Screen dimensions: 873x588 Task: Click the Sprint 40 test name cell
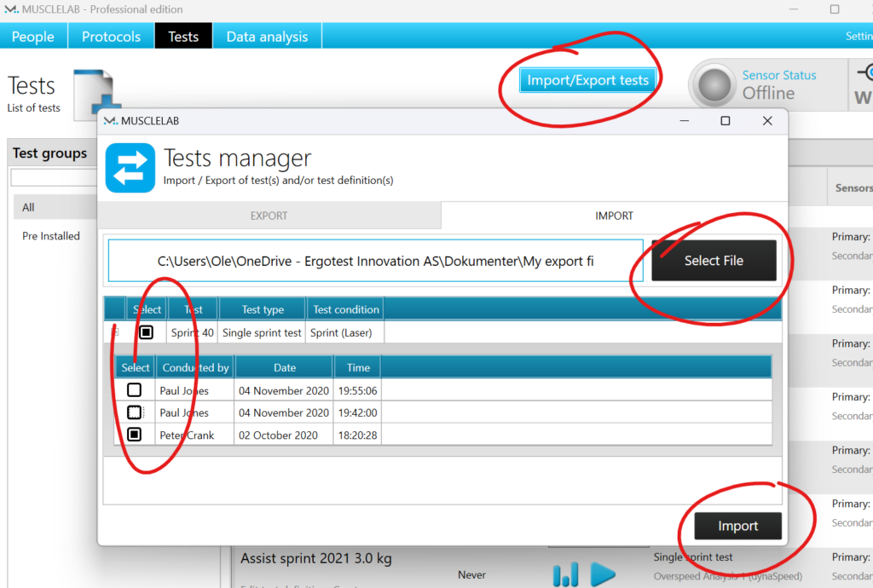[x=192, y=332]
